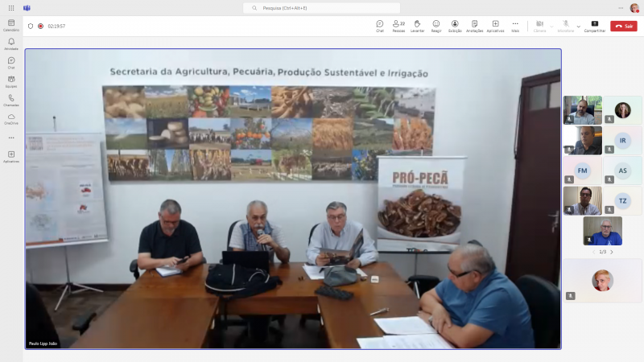Toggle the Microfone mute state
This screenshot has width=644, height=362.
(566, 26)
